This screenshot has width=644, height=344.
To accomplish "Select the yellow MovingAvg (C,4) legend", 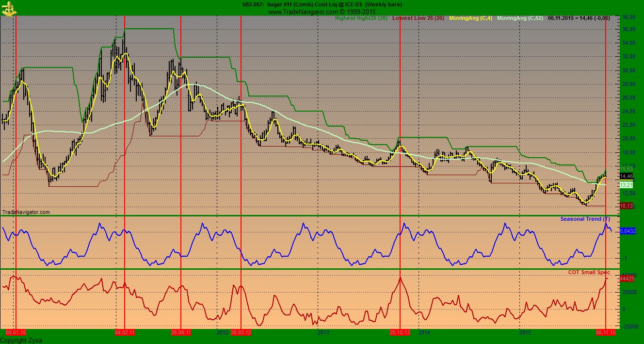I will pyautogui.click(x=471, y=18).
